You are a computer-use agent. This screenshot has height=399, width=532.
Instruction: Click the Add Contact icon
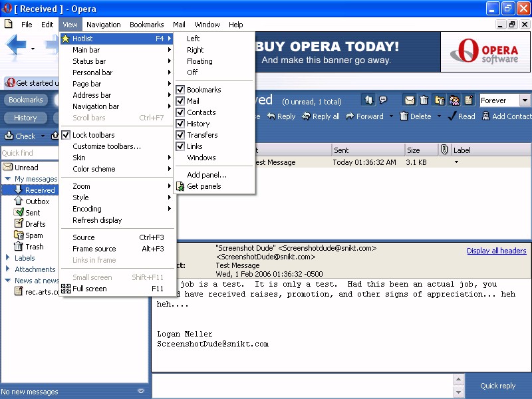[485, 116]
